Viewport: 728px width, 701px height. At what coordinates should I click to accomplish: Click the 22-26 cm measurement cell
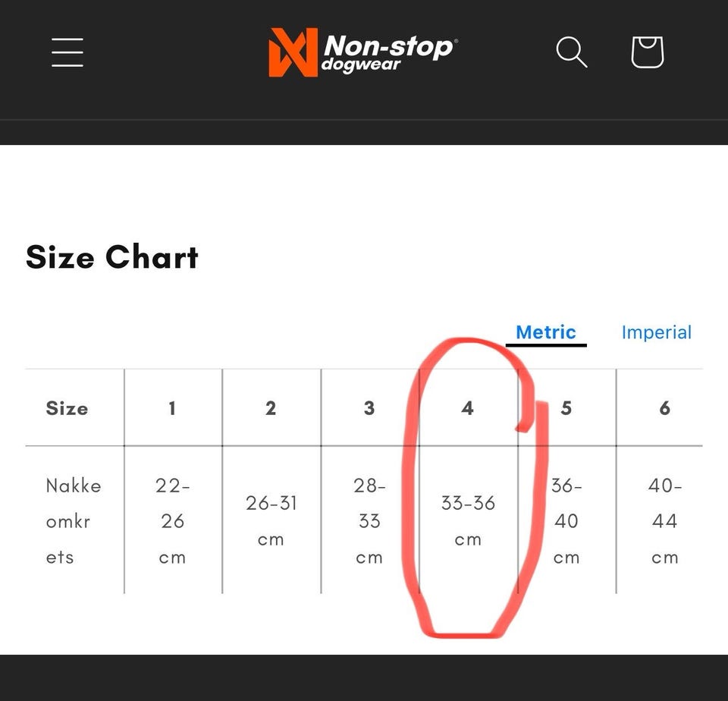point(173,521)
